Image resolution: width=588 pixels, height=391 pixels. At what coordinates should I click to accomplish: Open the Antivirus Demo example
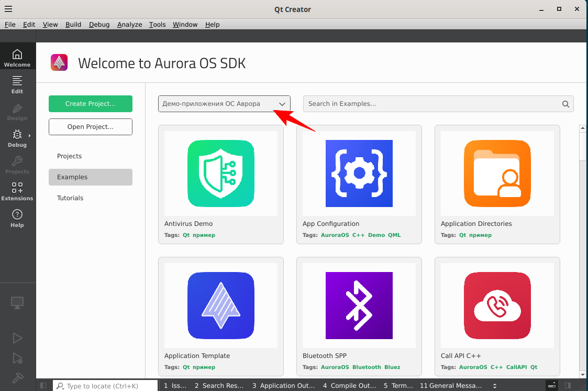[x=221, y=184]
